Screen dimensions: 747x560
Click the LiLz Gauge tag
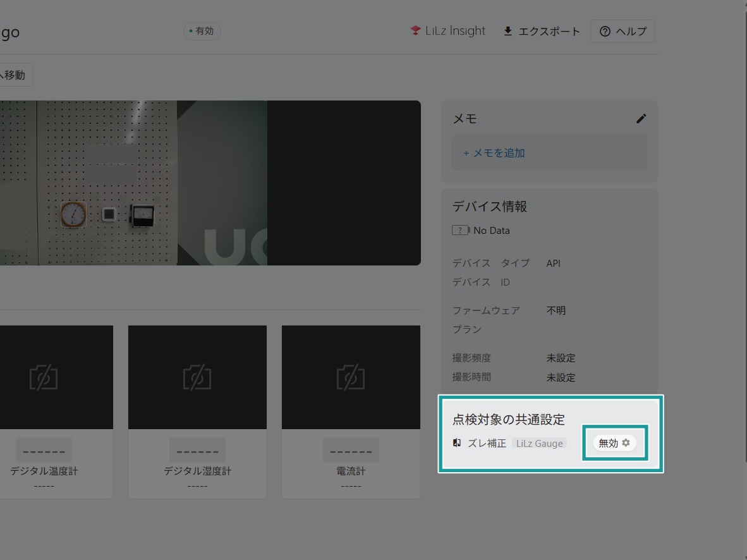(x=539, y=443)
